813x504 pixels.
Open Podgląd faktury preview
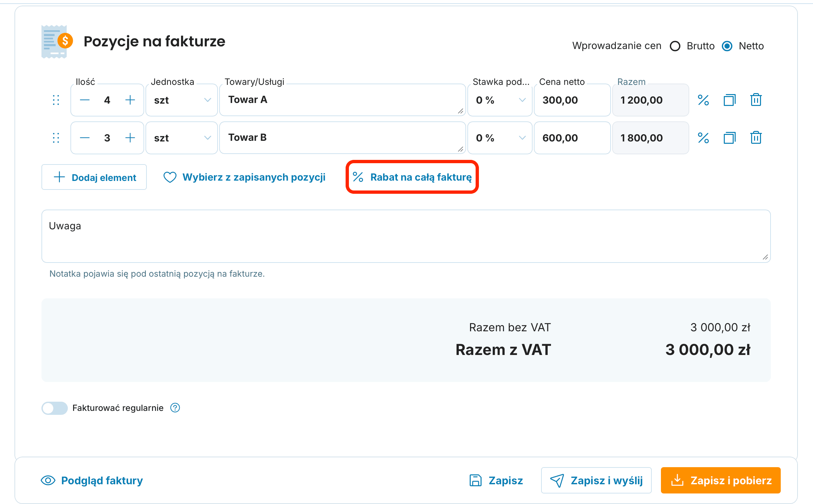coord(92,481)
